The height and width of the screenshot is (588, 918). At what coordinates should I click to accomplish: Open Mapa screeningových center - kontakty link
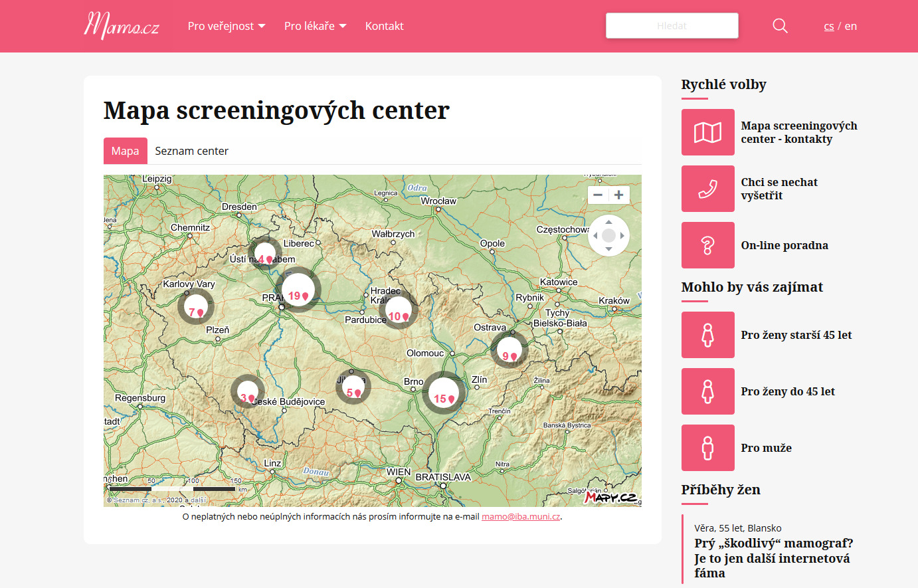(799, 132)
